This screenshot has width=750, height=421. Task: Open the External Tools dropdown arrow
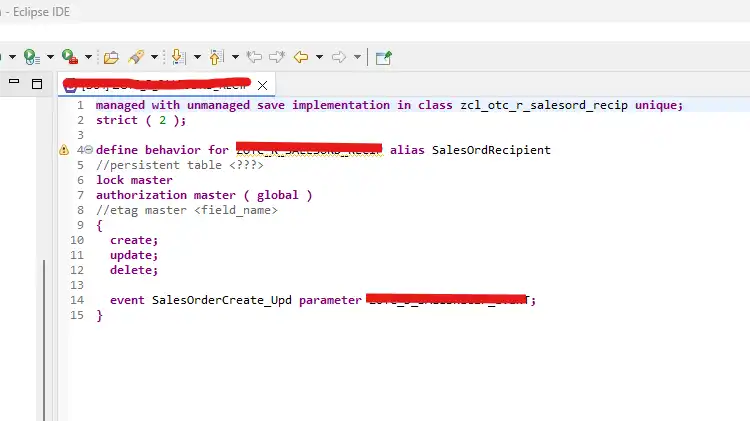click(88, 57)
